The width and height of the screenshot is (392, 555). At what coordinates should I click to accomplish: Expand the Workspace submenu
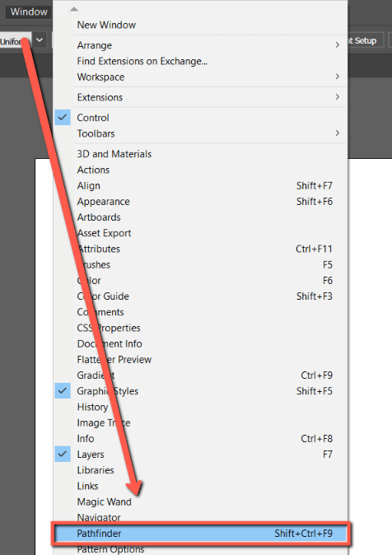tap(200, 77)
